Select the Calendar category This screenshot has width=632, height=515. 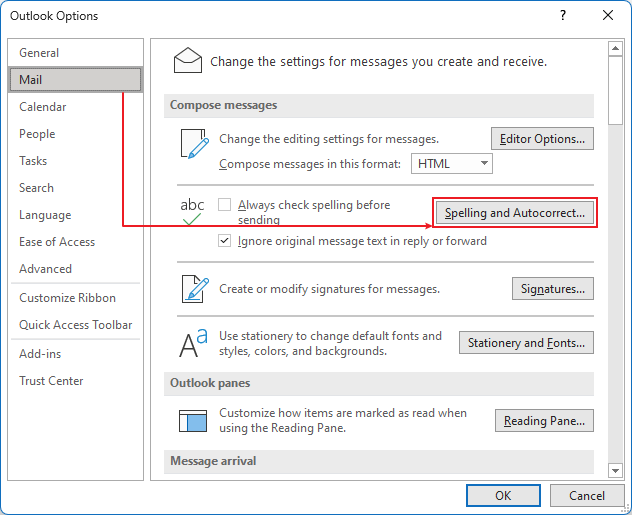click(x=43, y=107)
